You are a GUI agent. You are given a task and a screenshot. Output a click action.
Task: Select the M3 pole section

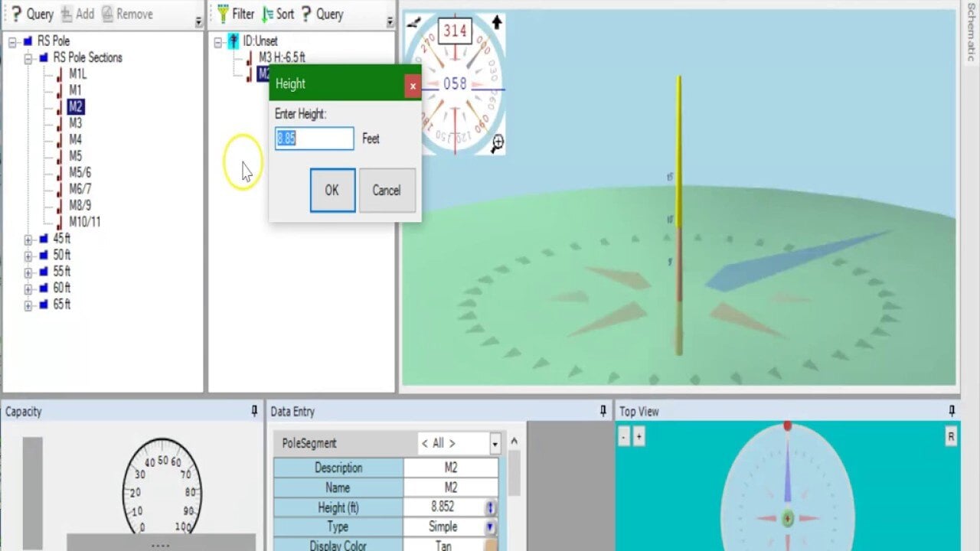tap(75, 123)
